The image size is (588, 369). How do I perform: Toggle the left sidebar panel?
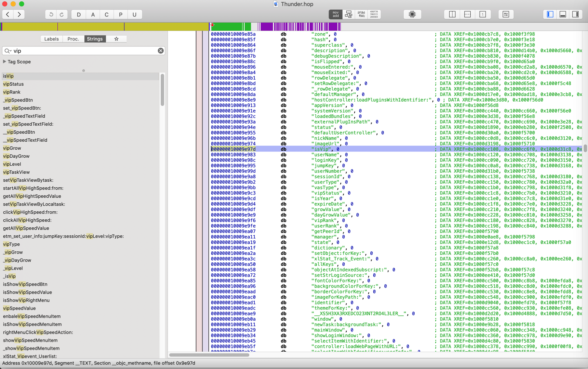tap(550, 14)
